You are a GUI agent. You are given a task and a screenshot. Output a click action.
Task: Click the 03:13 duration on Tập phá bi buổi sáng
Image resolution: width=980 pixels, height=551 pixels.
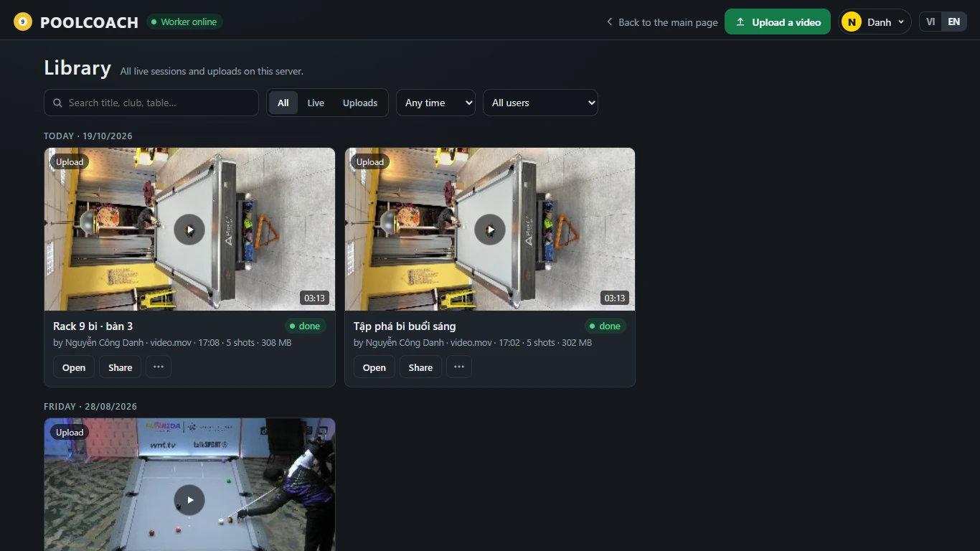[x=615, y=298]
